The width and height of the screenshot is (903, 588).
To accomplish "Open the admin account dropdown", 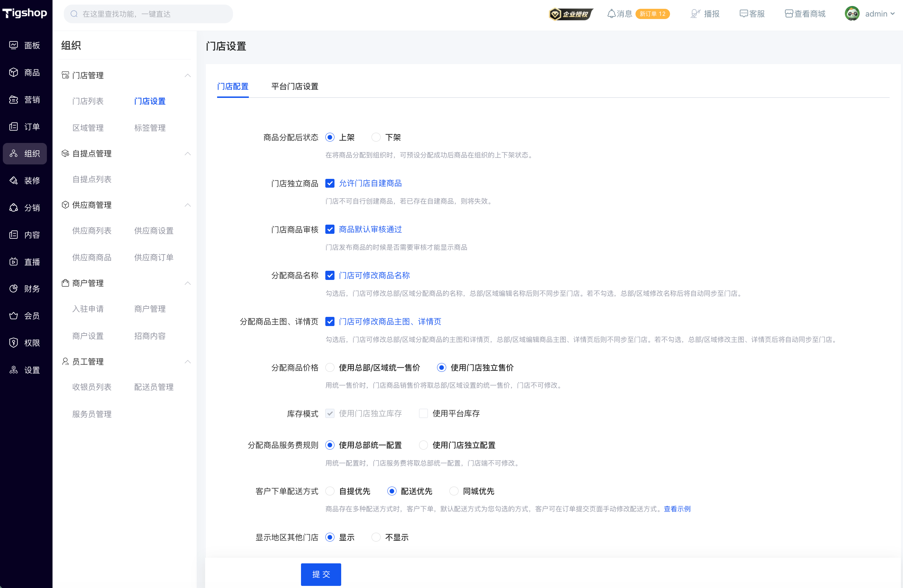I will (x=870, y=14).
